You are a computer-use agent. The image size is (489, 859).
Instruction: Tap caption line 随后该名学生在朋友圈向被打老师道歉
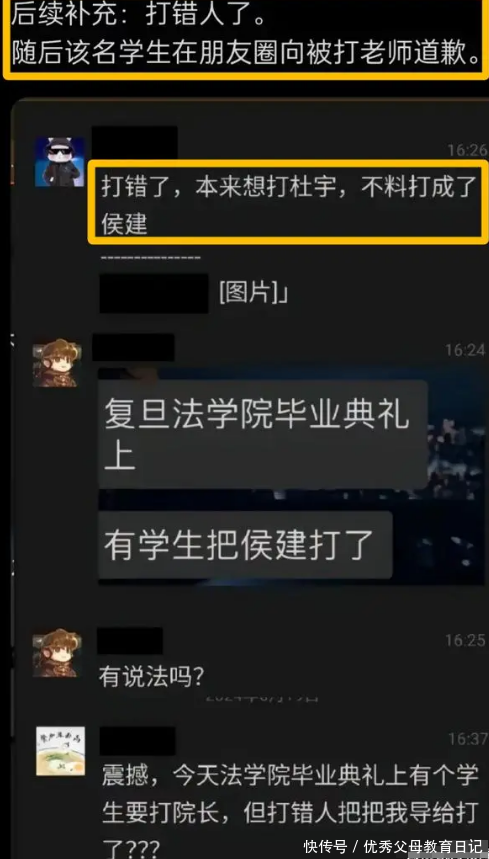[246, 54]
